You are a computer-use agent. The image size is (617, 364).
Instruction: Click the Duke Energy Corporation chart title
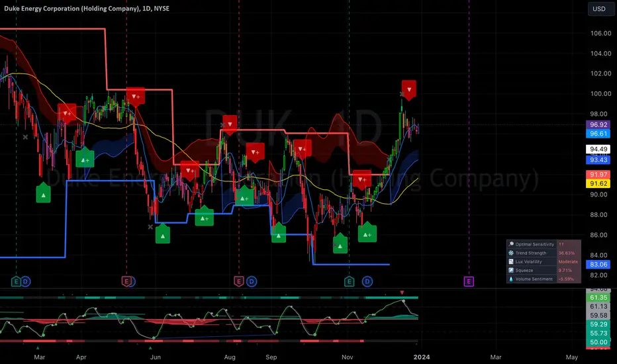87,8
